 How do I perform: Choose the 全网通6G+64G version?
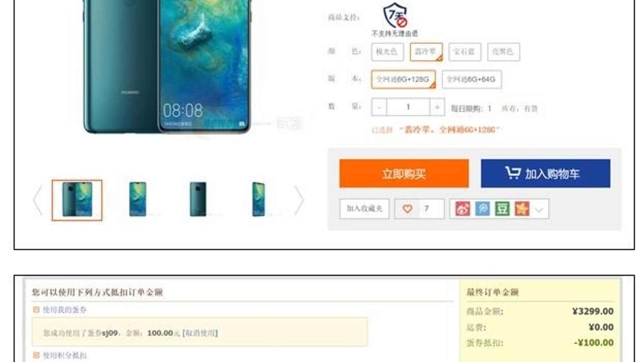(471, 79)
